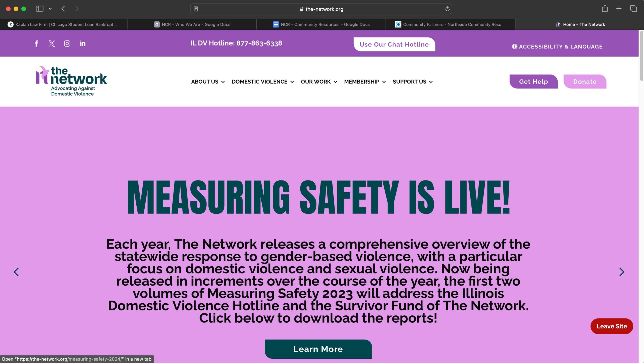Click the Get Help button
This screenshot has height=363, width=644.
coord(534,82)
